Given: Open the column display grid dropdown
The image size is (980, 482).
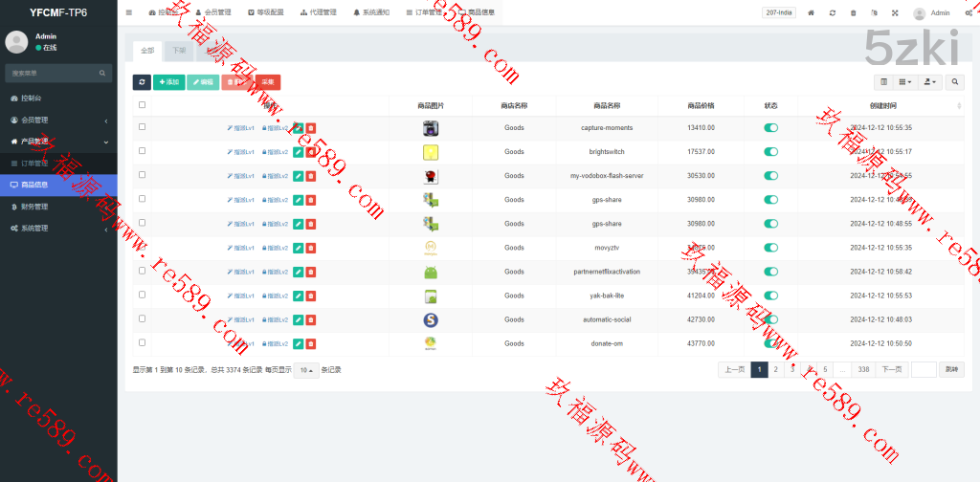Looking at the screenshot, I should click(905, 82).
